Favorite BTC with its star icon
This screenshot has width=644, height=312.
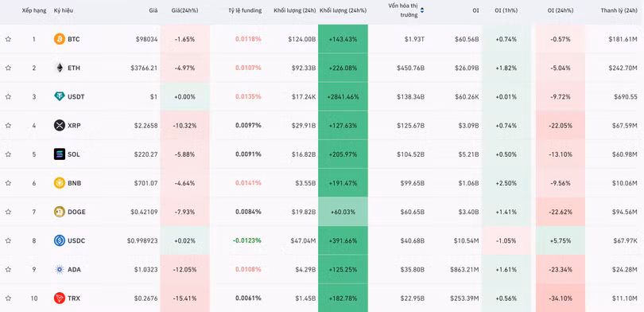click(8, 40)
